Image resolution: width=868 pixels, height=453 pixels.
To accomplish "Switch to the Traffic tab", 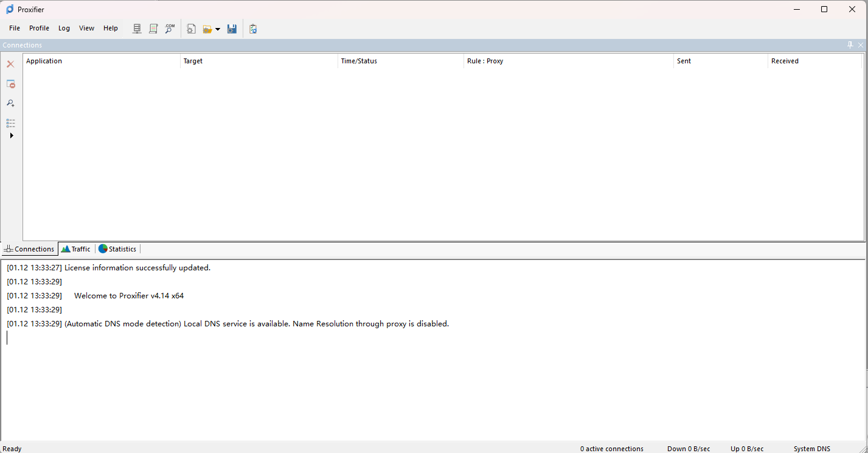I will coord(76,249).
